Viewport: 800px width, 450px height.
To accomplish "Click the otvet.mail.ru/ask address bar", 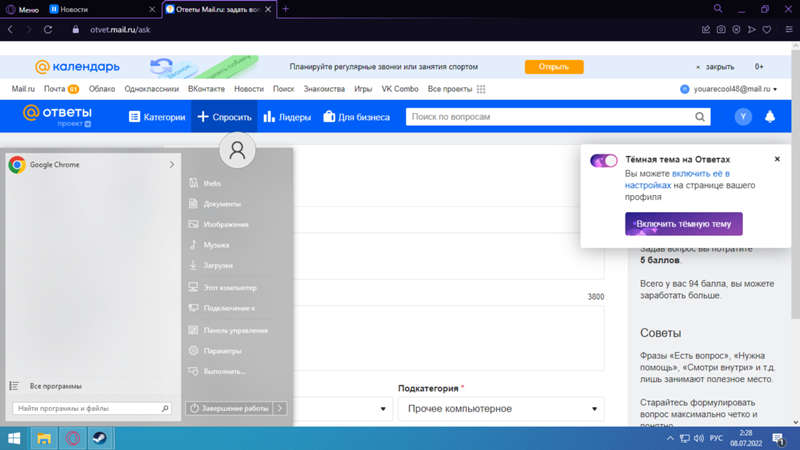I will pos(120,30).
